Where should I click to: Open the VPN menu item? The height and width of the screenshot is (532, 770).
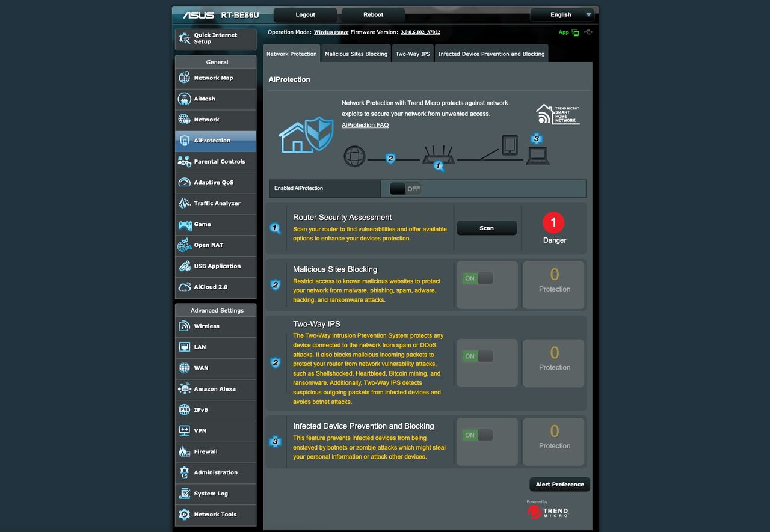click(x=215, y=430)
